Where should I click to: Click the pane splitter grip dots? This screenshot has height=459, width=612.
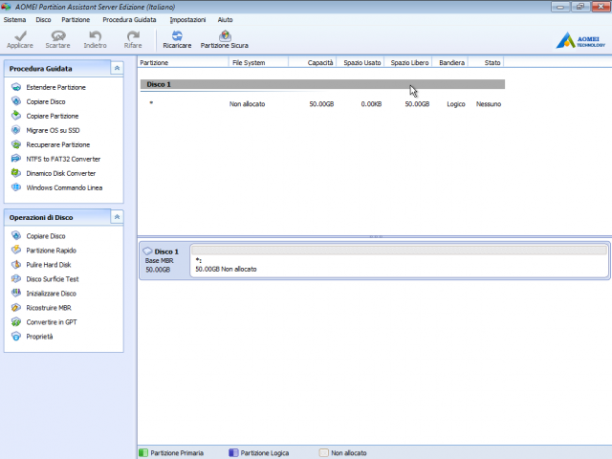(376, 237)
